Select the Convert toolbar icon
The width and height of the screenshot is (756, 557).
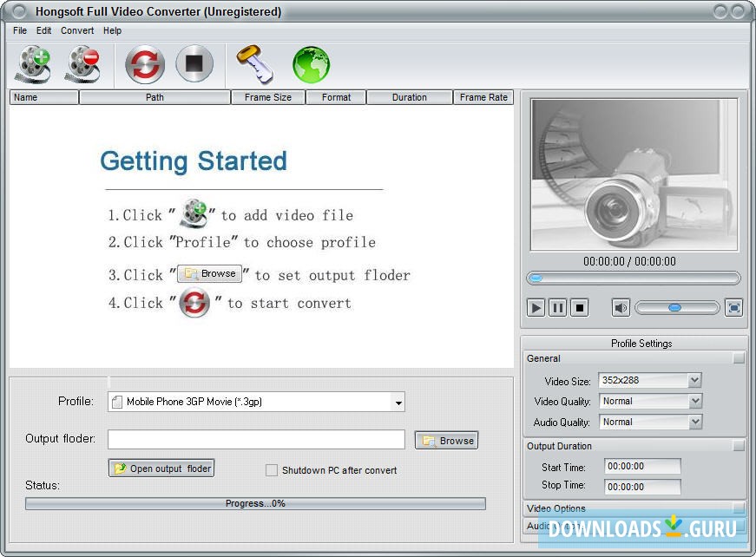tap(144, 64)
